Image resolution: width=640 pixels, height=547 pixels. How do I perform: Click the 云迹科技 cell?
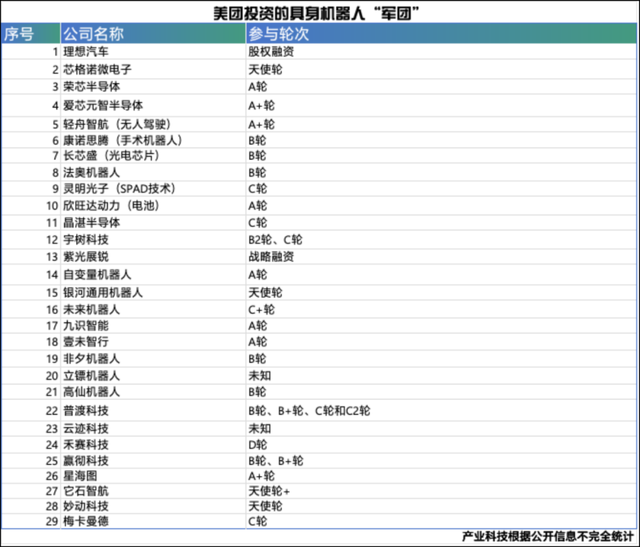(x=153, y=429)
